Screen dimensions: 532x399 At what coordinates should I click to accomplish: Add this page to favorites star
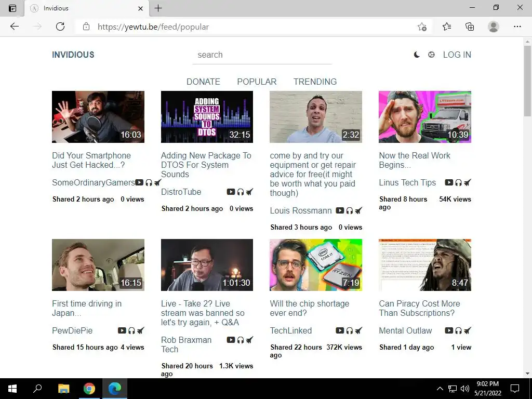[x=422, y=27]
